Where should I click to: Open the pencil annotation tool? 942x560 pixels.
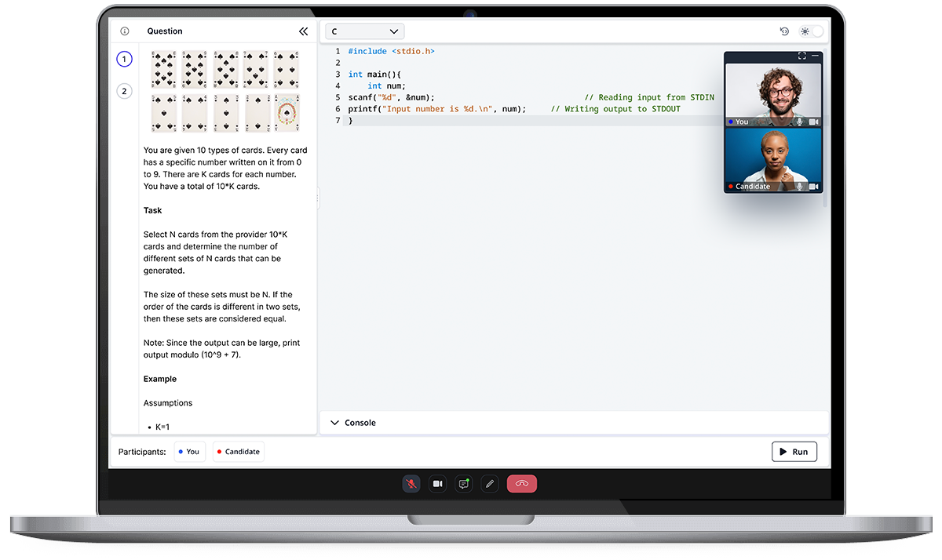(x=490, y=484)
